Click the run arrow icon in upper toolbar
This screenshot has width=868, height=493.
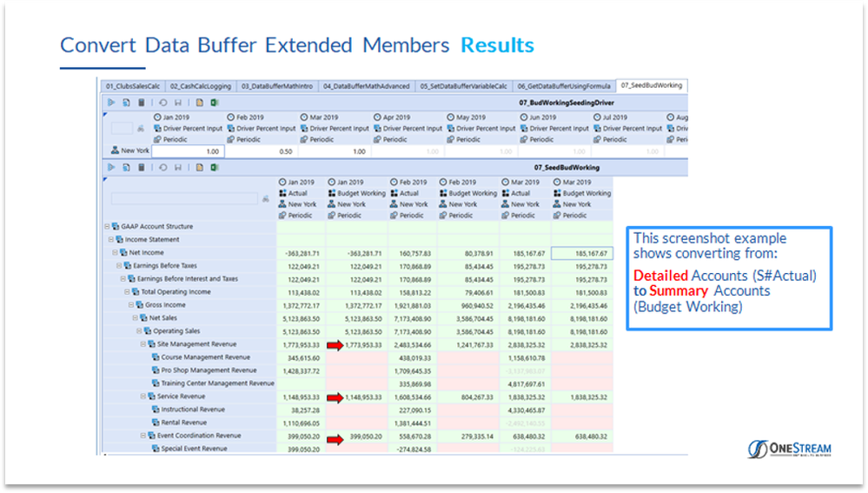tap(110, 103)
